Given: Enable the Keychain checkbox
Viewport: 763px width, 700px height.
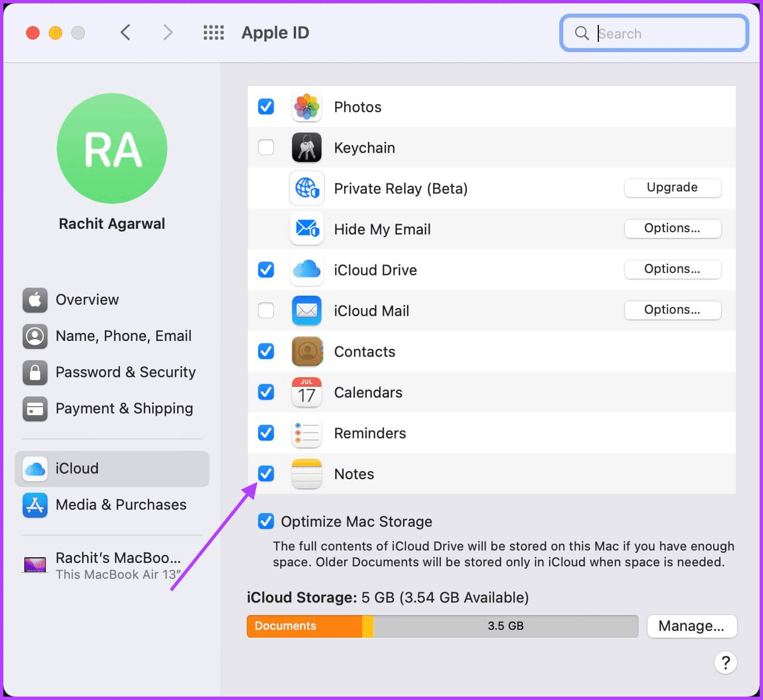Looking at the screenshot, I should [x=266, y=147].
